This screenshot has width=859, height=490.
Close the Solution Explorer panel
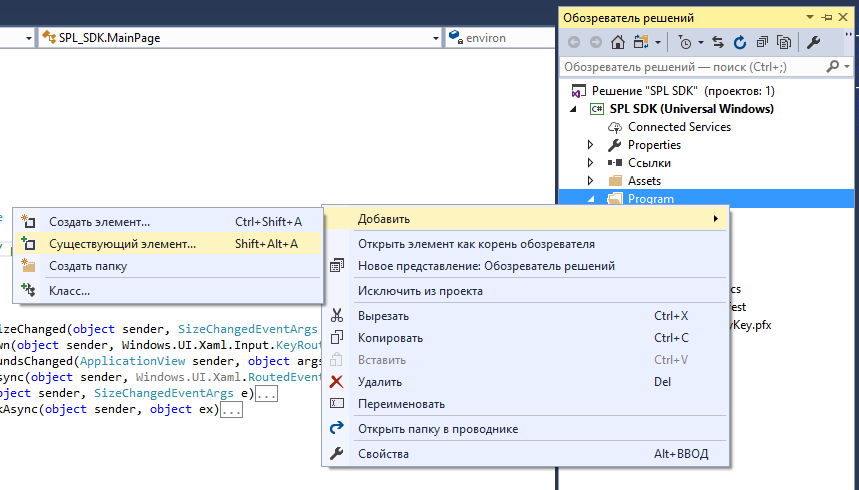pos(844,18)
